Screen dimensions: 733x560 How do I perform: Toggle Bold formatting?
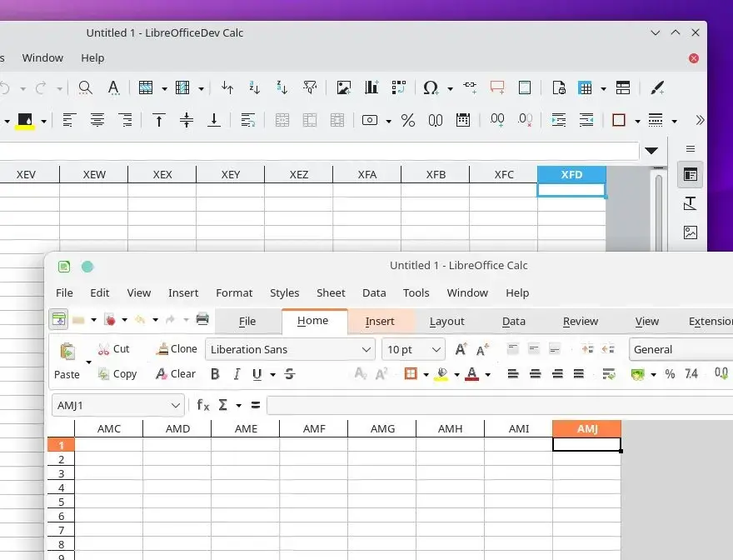tap(215, 374)
